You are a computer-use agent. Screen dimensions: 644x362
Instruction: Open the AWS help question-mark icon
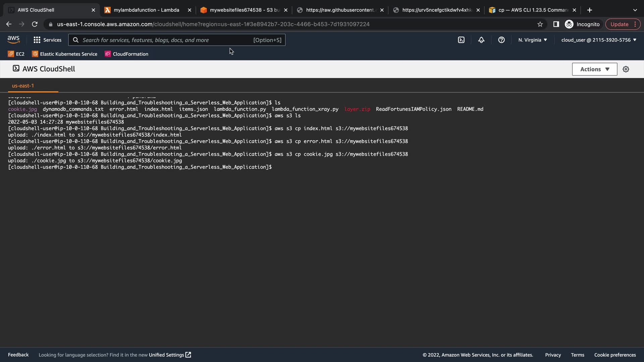pyautogui.click(x=501, y=40)
